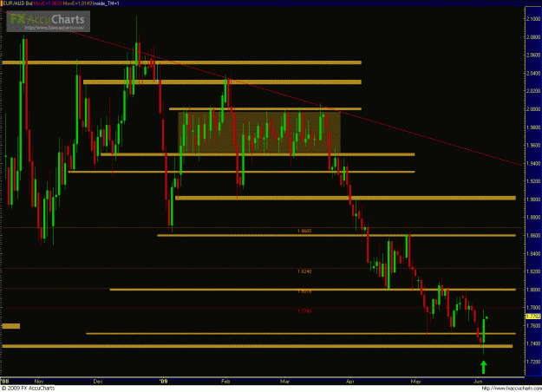Click the May label on time axis
The image size is (542, 392).
[x=416, y=382]
